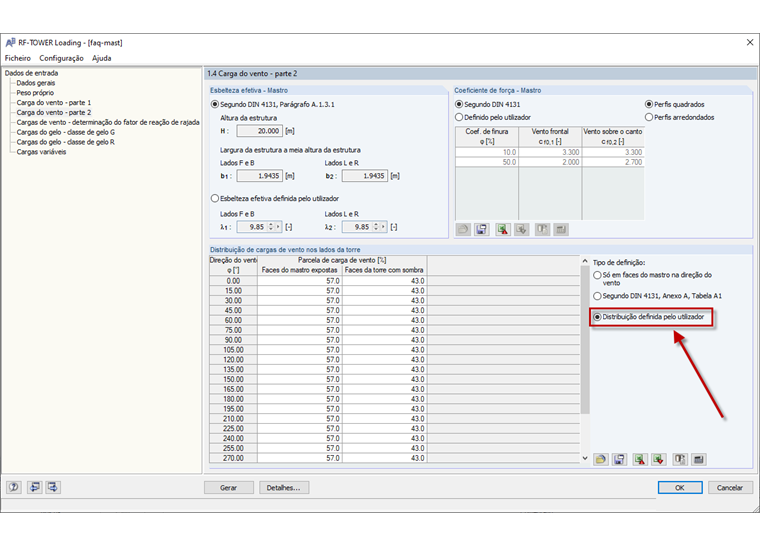Click the fifth icon in the distribution toolbar
The image size is (760, 546).
click(x=680, y=459)
